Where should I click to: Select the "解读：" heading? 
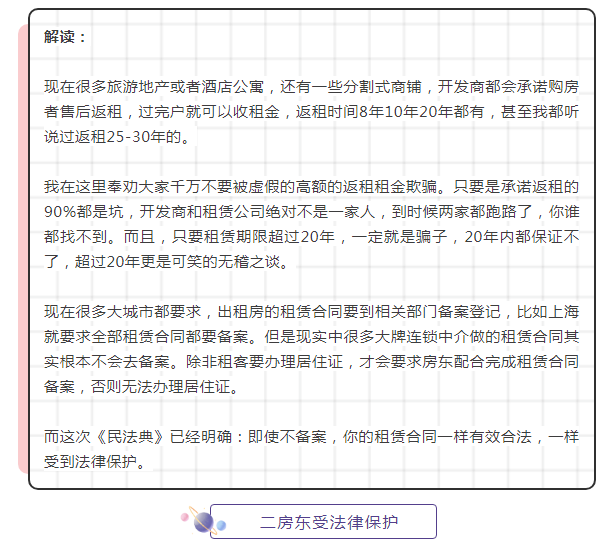coord(66,36)
